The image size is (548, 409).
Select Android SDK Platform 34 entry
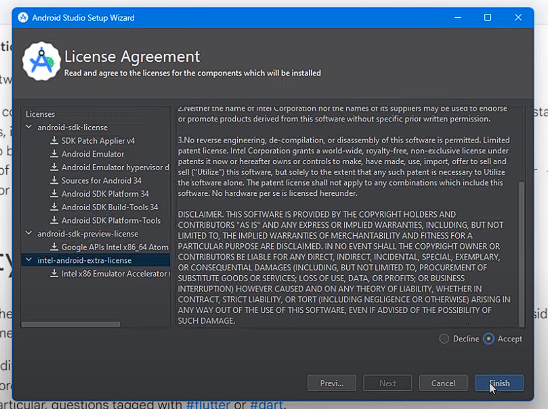105,194
